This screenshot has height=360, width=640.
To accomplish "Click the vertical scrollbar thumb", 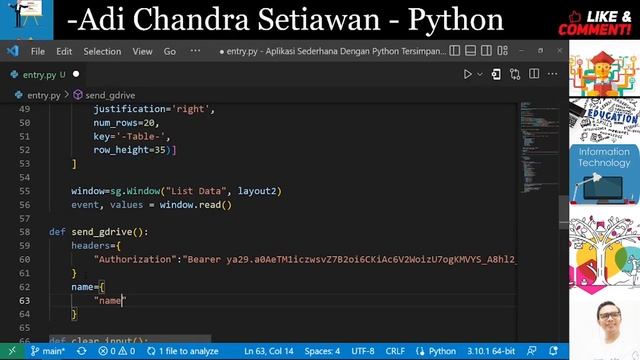I will click(563, 212).
